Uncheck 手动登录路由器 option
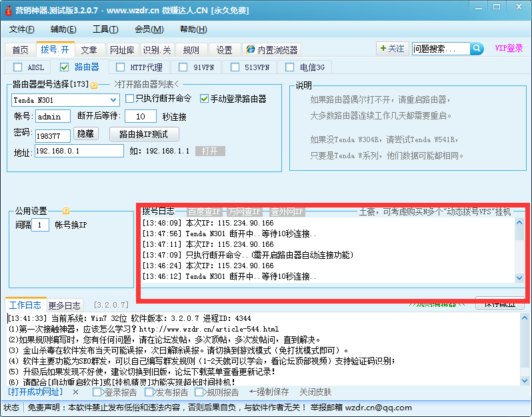The height and width of the screenshot is (417, 532). (x=205, y=99)
